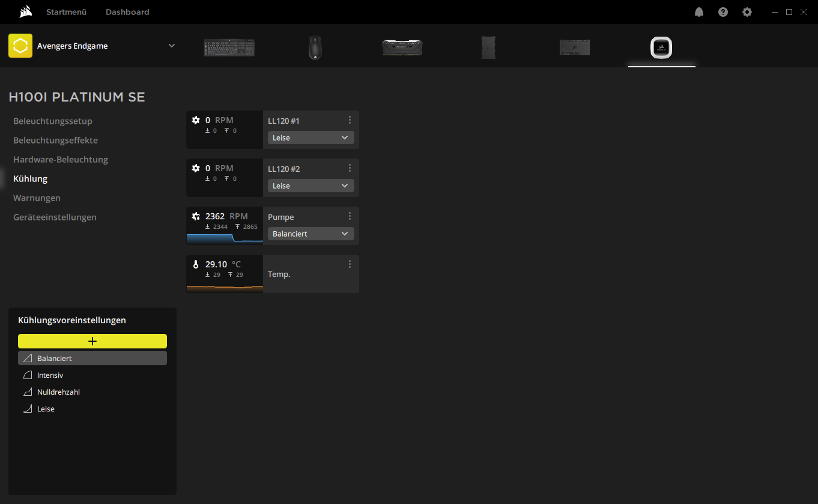Click the LL120 #2 fan gear icon
This screenshot has width=818, height=504.
coord(196,168)
